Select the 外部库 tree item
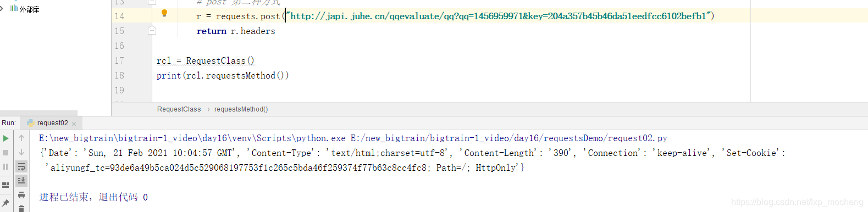Screen dimensions: 868x212 (x=29, y=9)
